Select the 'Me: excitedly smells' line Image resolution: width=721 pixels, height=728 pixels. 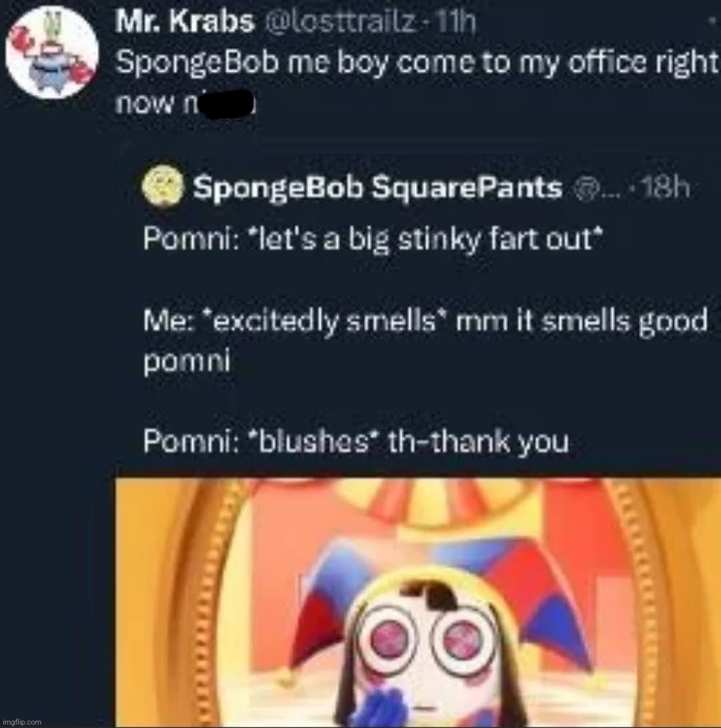click(x=425, y=321)
